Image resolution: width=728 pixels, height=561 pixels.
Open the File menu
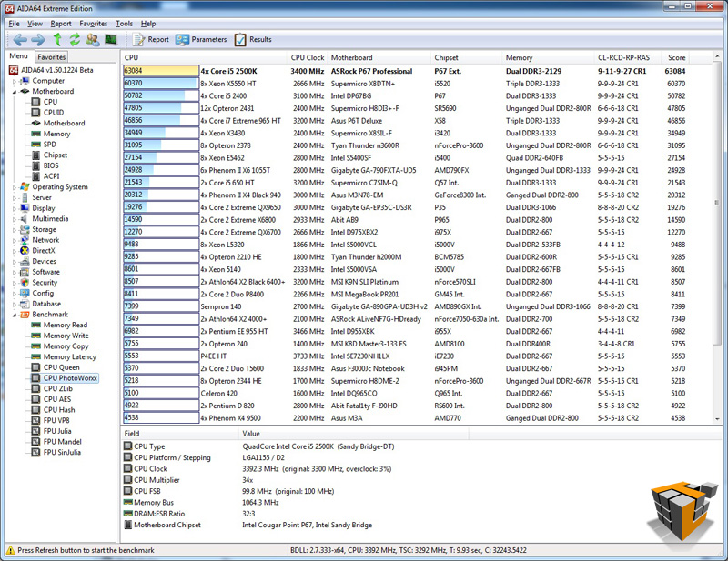pos(14,24)
